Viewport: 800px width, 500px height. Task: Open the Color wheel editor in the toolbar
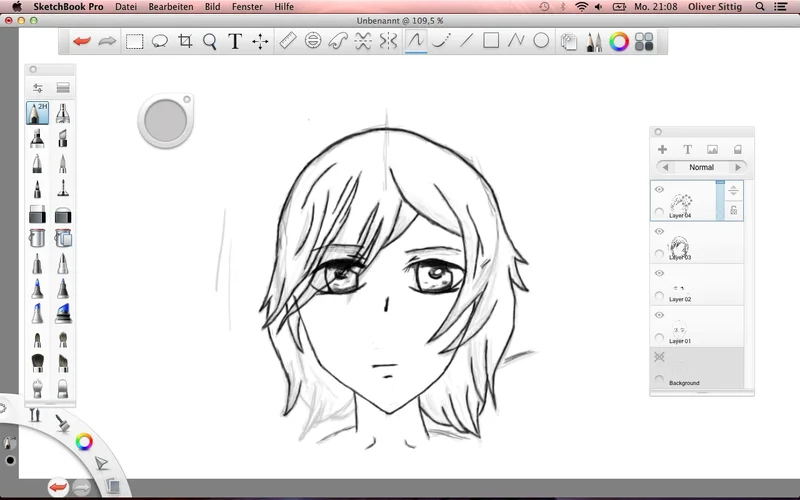619,42
